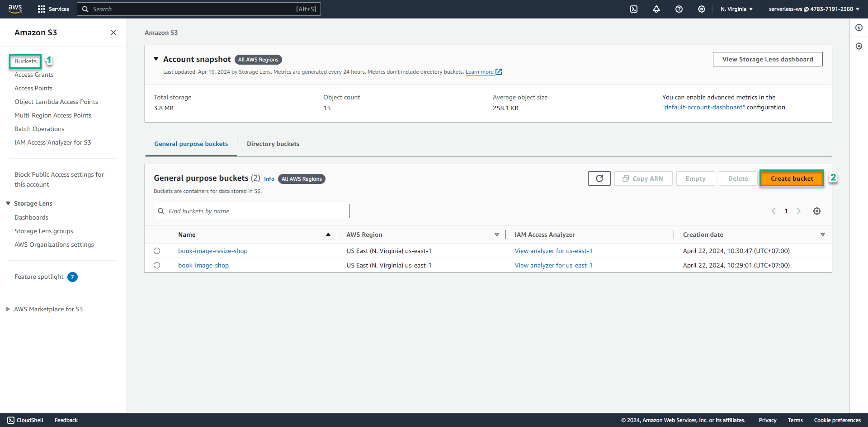Click Total storage metric label

pos(173,97)
